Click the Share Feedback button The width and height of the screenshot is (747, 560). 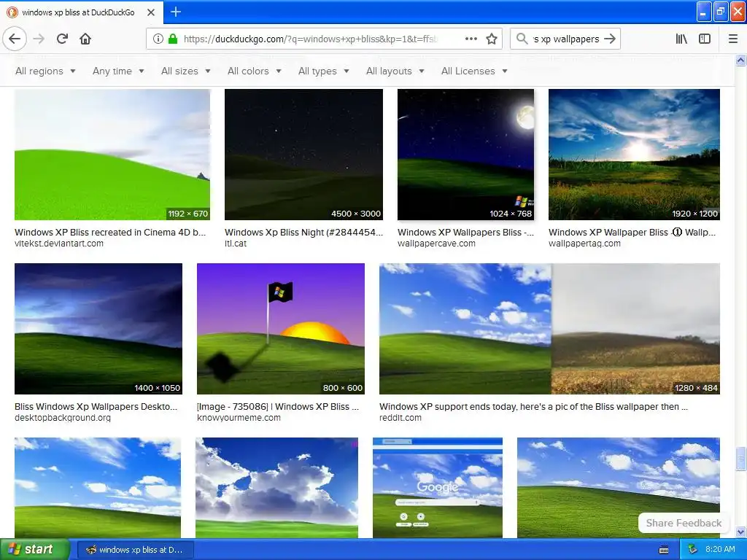[x=684, y=523]
